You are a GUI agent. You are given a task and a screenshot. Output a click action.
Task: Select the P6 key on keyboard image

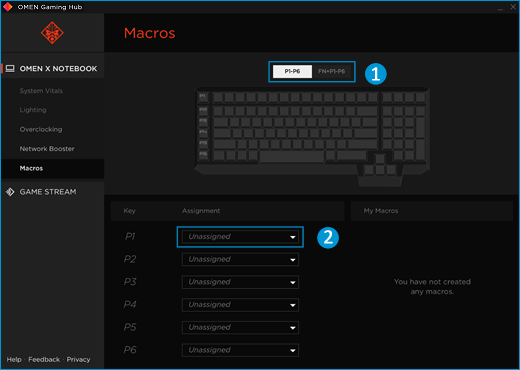pos(203,155)
